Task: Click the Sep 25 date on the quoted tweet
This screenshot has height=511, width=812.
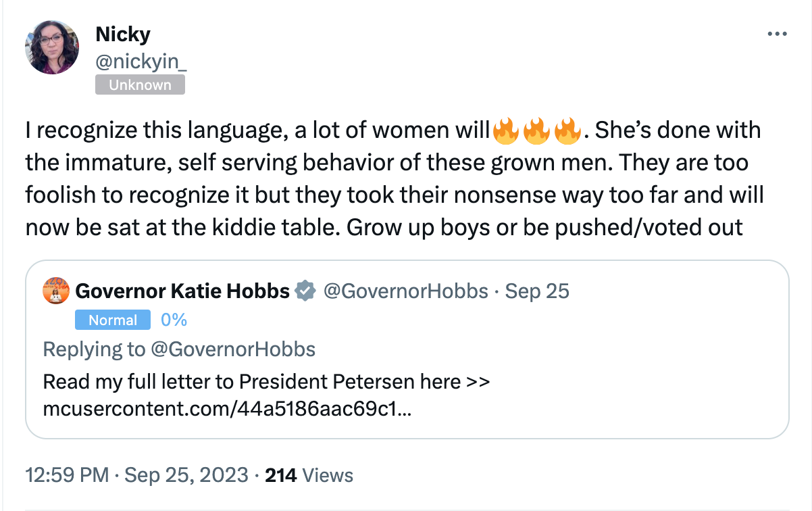Action: (x=537, y=291)
